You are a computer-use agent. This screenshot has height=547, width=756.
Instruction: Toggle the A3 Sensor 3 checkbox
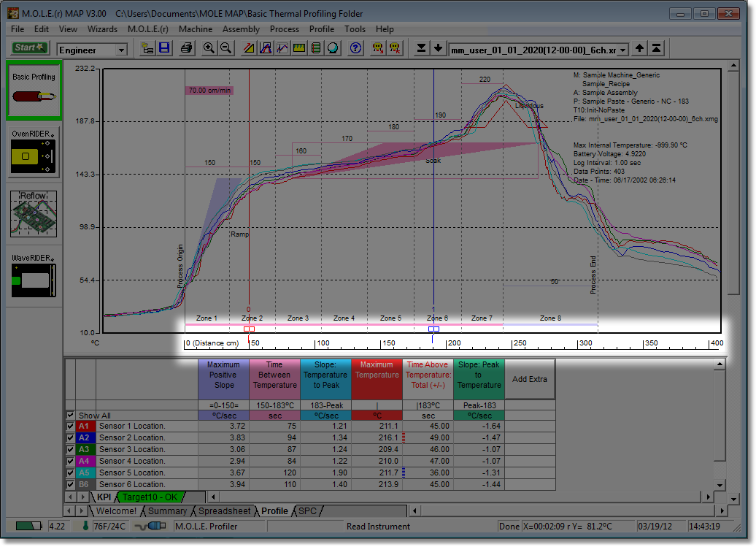tap(70, 449)
